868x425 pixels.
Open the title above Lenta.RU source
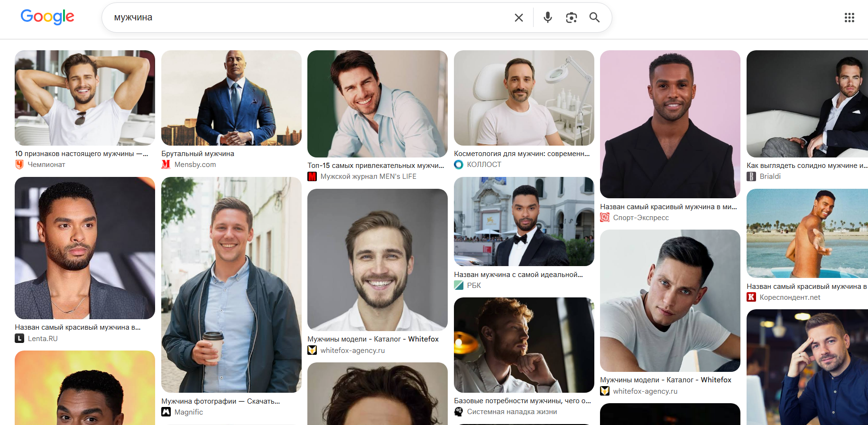(78, 327)
